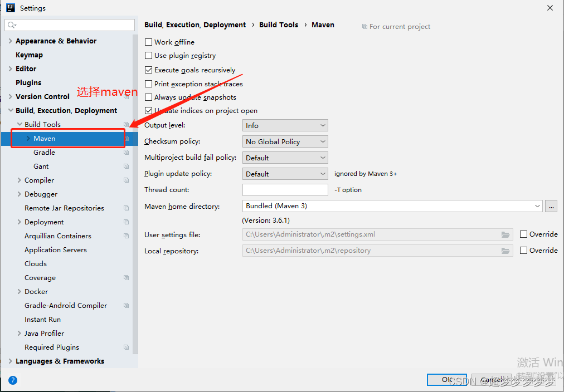This screenshot has height=392, width=564.
Task: Collapse Build, Execution, Deployment section
Action: (11, 111)
